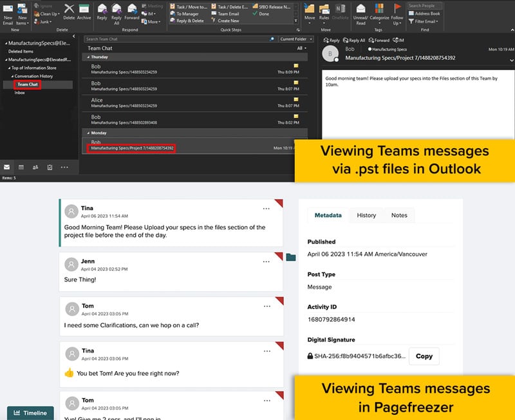Click the Timeline button
The image size is (515, 420).
coord(30,413)
